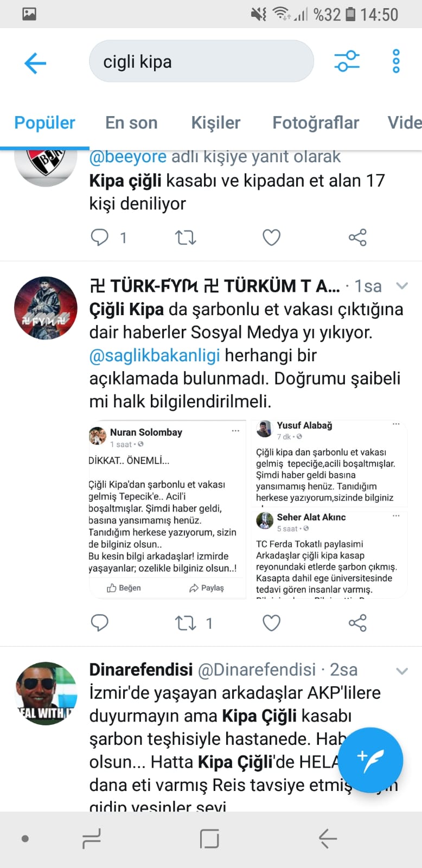Image resolution: width=422 pixels, height=868 pixels.
Task: Share the TÜRK-FYM şarbonlu et tweet
Action: [x=357, y=623]
